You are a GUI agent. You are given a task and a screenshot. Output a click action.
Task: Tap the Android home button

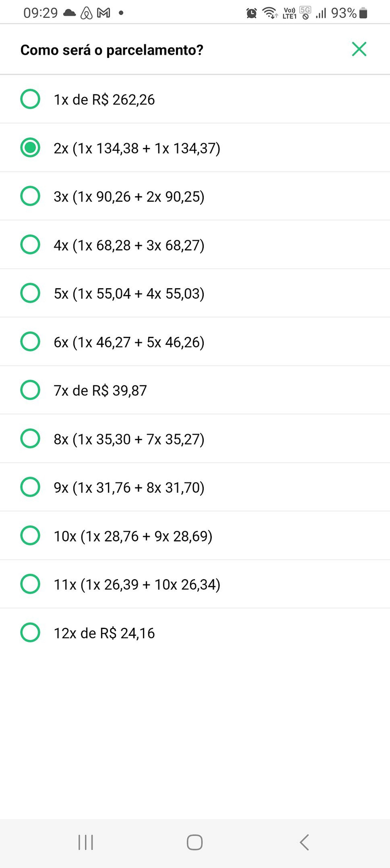pos(195,842)
